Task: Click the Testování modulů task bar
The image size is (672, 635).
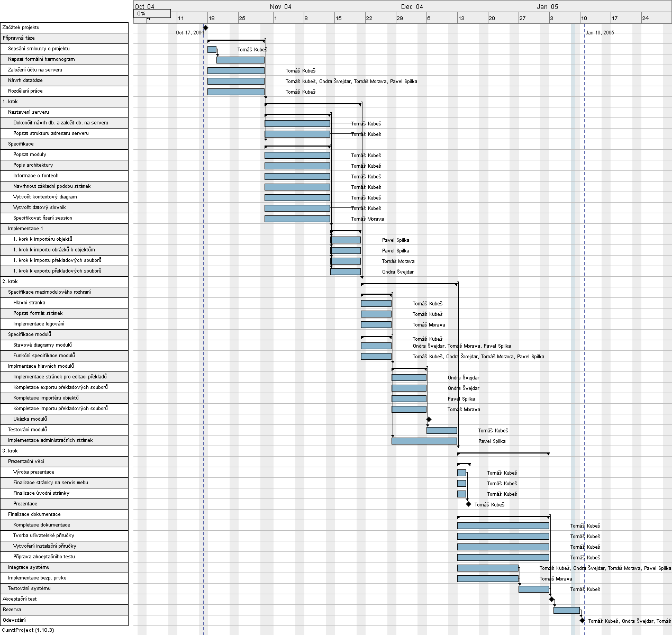Action: (x=441, y=430)
